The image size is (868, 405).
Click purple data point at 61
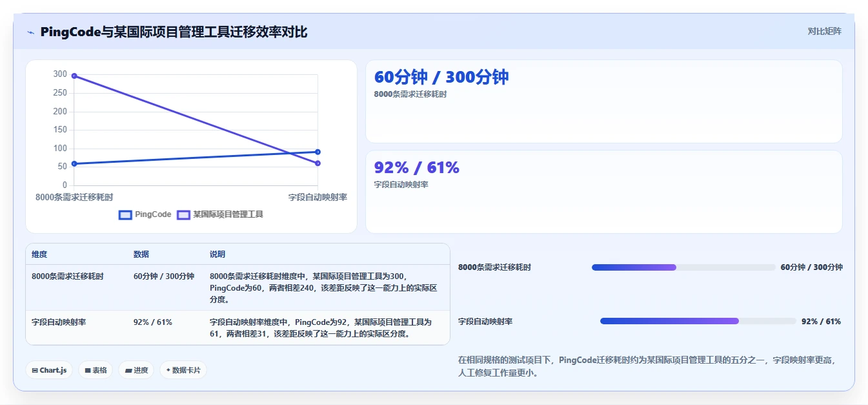318,163
